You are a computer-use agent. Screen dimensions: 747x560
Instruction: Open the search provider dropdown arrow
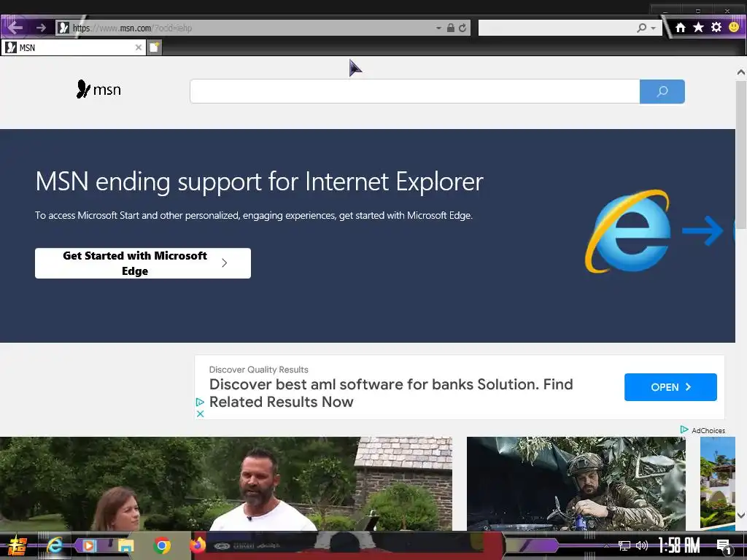654,28
